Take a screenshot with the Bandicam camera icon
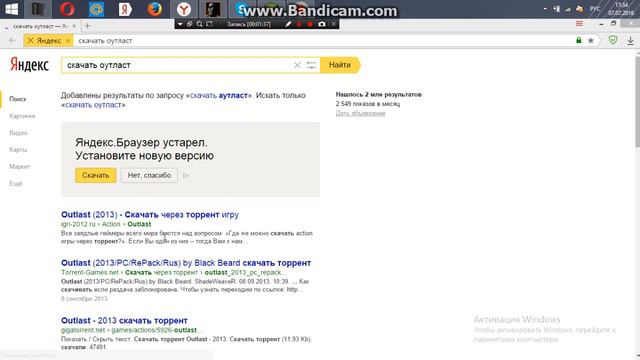 [x=322, y=24]
